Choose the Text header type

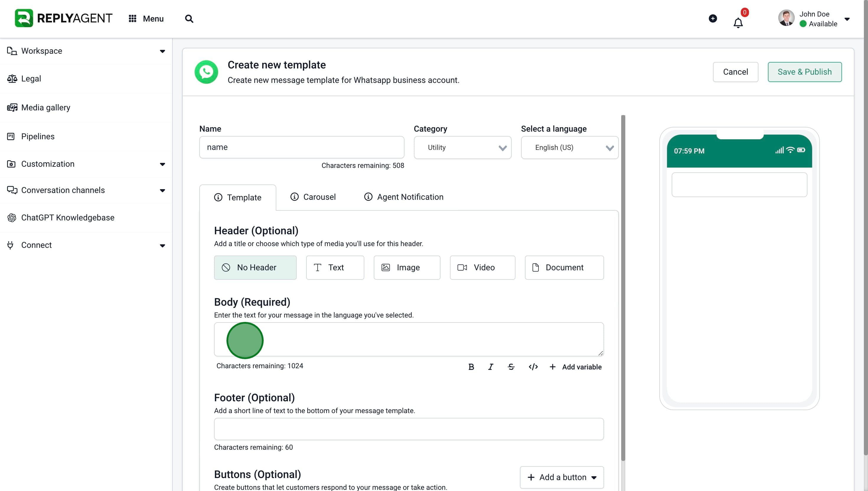[x=335, y=267]
